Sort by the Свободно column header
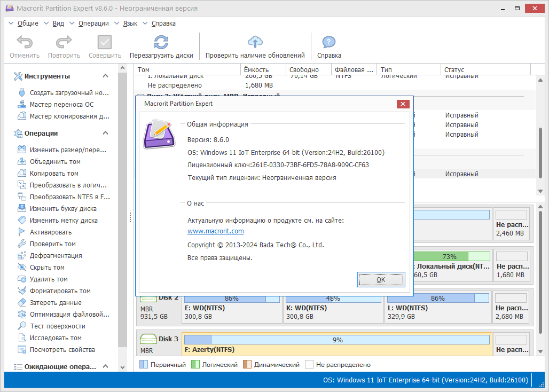This screenshot has height=392, width=549. [309, 69]
